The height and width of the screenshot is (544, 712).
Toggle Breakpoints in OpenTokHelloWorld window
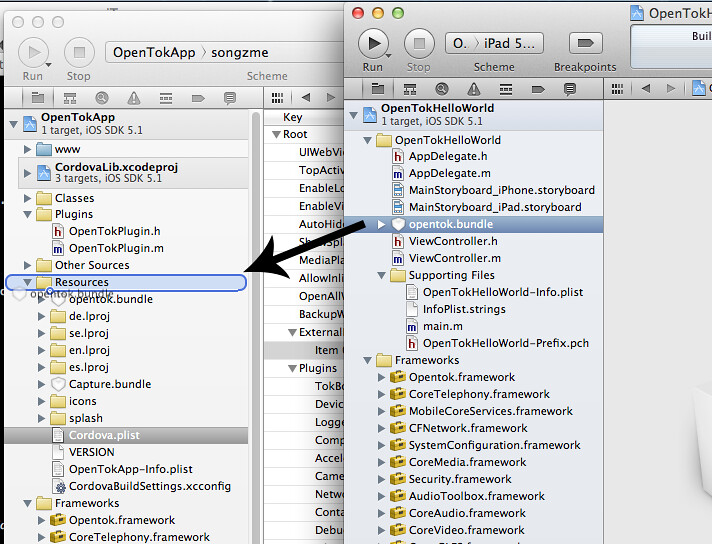click(585, 43)
